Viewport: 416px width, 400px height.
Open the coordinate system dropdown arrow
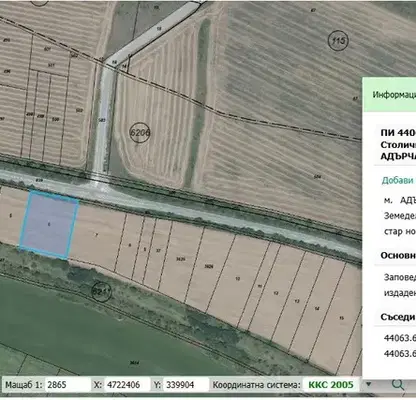tap(368, 384)
